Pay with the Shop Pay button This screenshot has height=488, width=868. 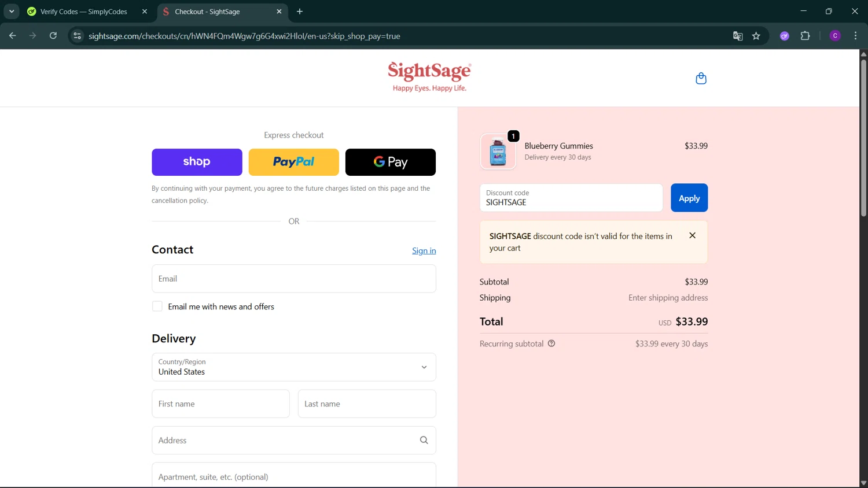click(197, 162)
